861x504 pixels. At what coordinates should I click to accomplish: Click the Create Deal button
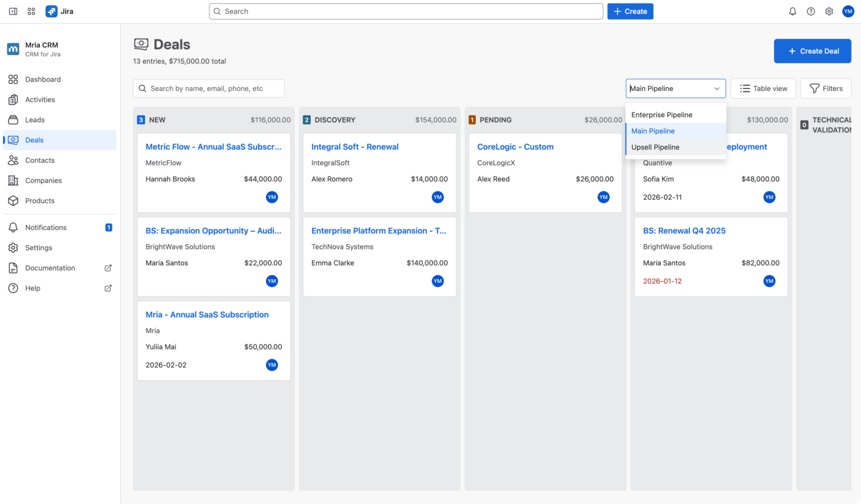(x=813, y=51)
